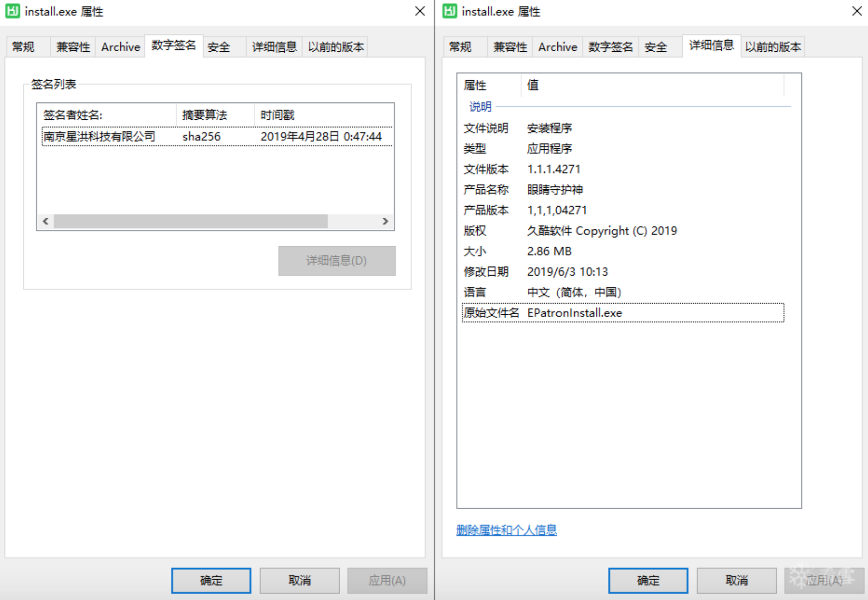Click the install.exe icon in left dialog title
The height and width of the screenshot is (600, 868).
pyautogui.click(x=13, y=11)
